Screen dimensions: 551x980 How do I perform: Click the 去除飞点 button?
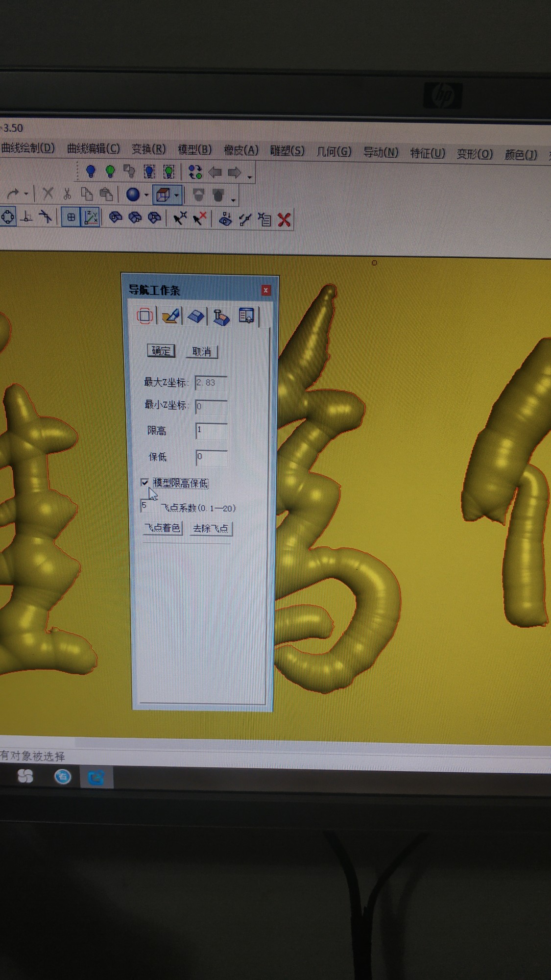pos(211,529)
